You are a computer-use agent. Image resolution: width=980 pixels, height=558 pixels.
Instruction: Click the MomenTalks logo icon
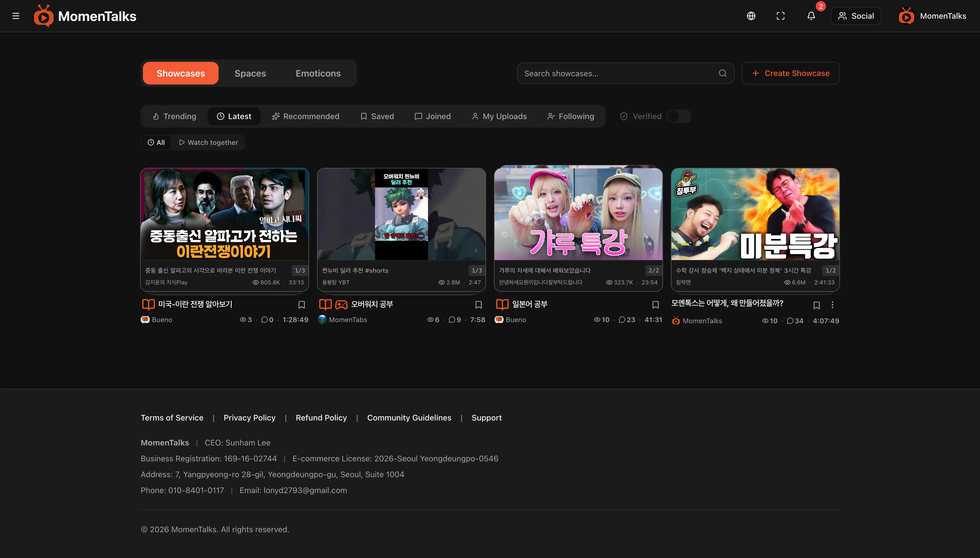pyautogui.click(x=43, y=16)
